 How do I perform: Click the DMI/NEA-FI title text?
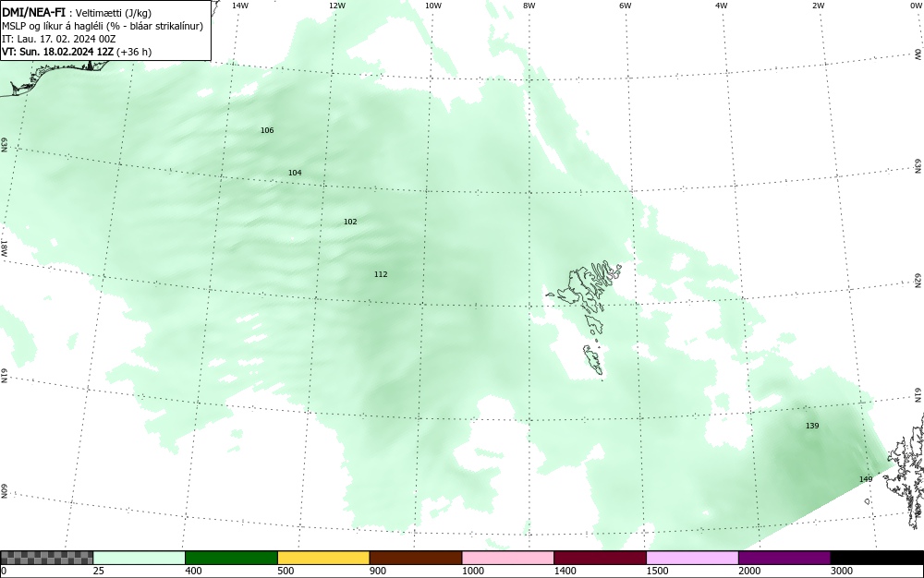(33, 13)
